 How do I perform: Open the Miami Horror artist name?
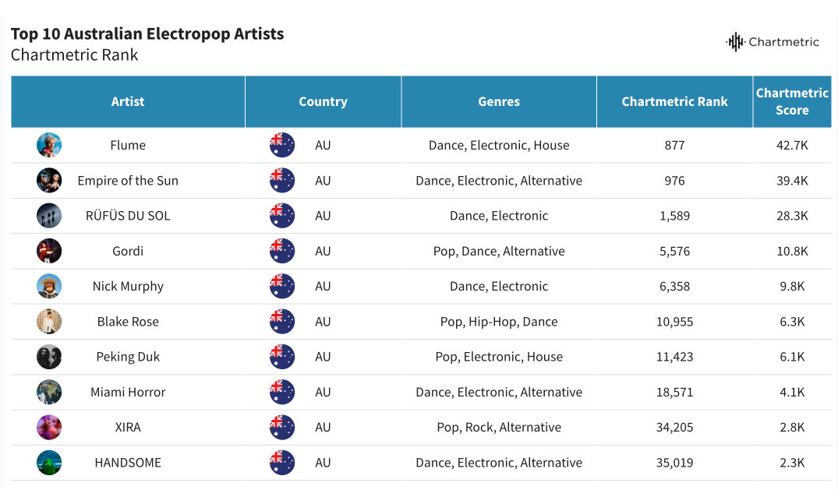point(128,392)
